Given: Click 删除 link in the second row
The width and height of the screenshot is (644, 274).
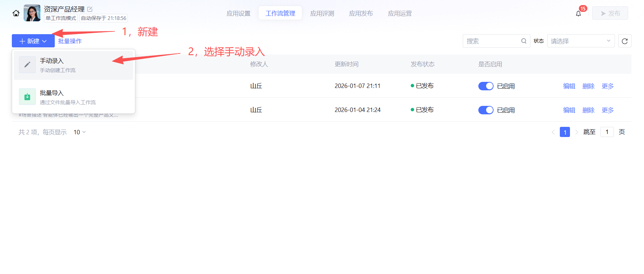Looking at the screenshot, I should [x=588, y=110].
